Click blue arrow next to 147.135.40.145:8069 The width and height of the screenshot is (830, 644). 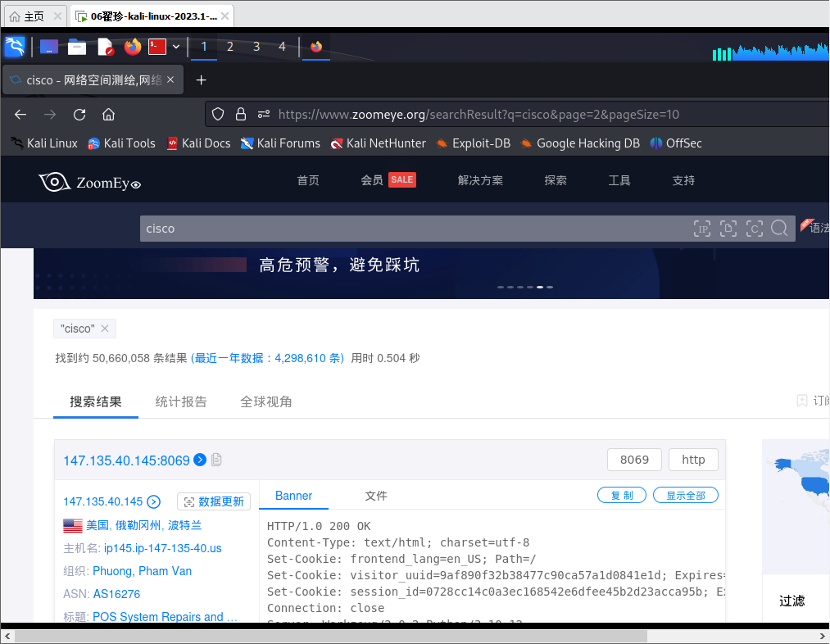tap(200, 460)
